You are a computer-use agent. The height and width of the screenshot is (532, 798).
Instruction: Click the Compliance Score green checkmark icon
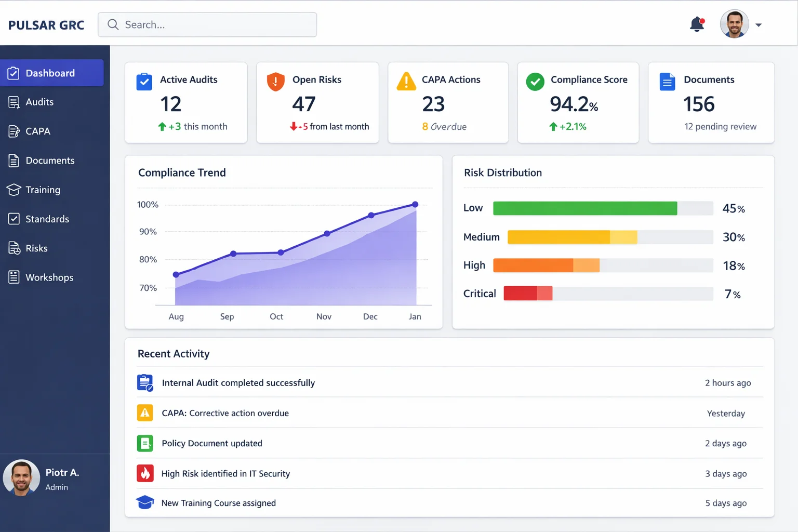[535, 82]
